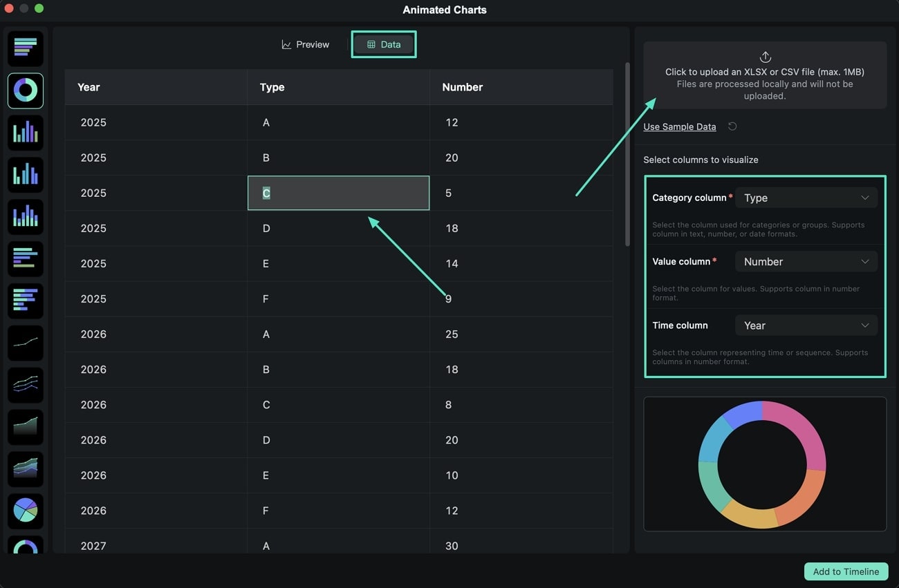Switch to the Data tab

pyautogui.click(x=383, y=44)
